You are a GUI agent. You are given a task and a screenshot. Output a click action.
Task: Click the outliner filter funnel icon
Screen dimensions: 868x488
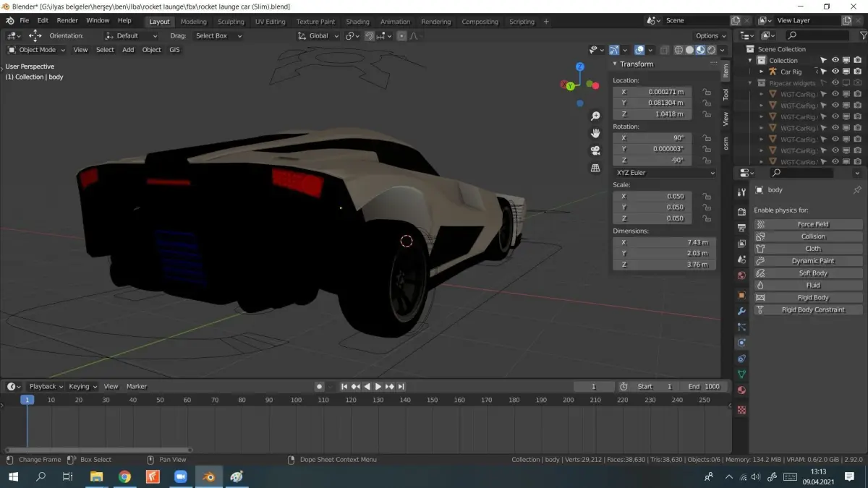click(862, 35)
